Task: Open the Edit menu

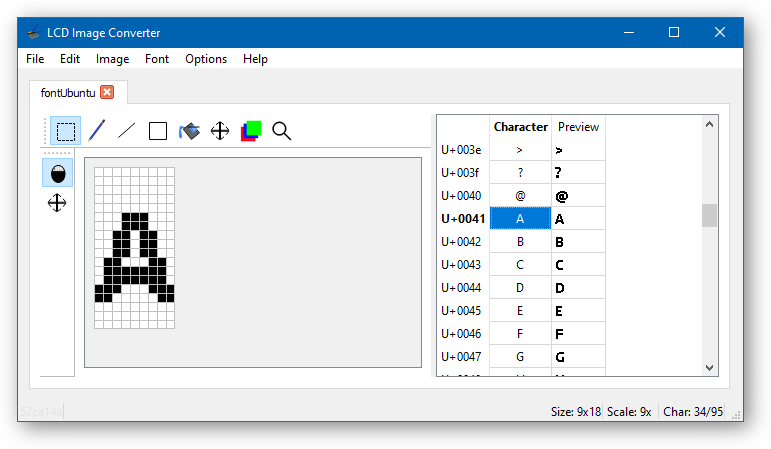Action: (x=70, y=59)
